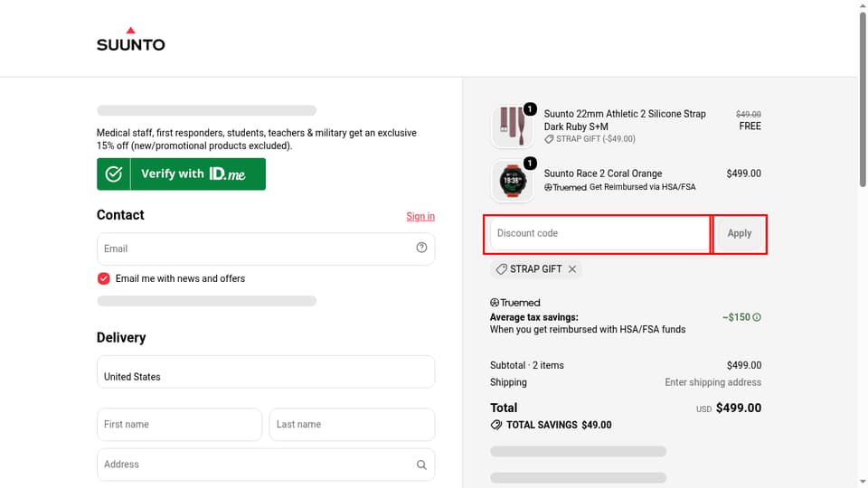
Task: Click the Get Reimbursed via HSA/FSA text
Action: 642,187
